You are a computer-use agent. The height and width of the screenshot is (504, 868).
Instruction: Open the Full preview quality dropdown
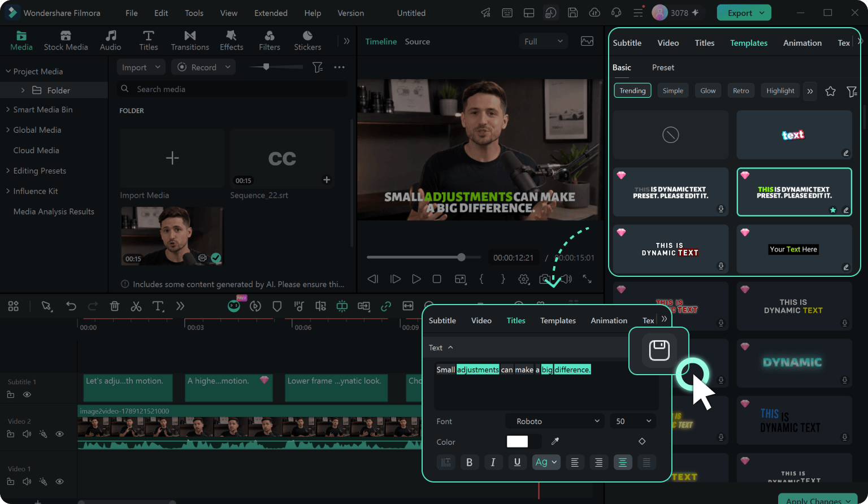click(543, 41)
